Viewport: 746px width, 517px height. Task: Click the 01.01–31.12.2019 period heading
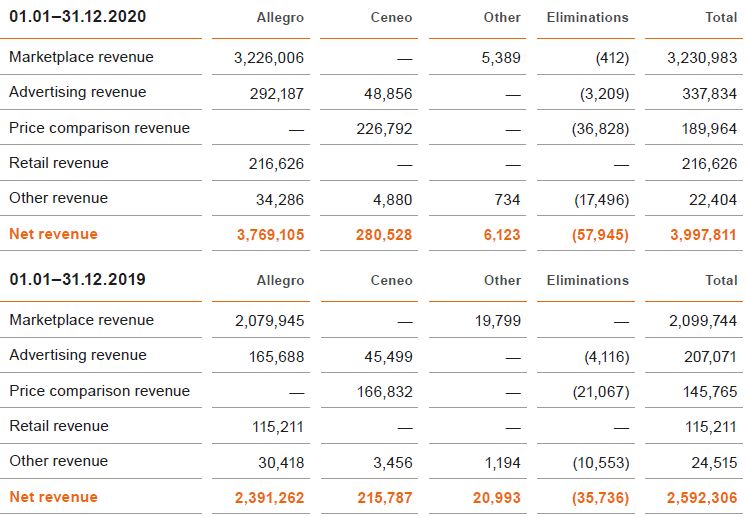pos(77,280)
